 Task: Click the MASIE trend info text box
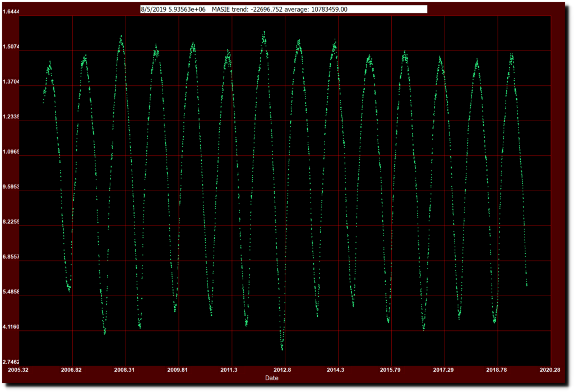coord(284,10)
